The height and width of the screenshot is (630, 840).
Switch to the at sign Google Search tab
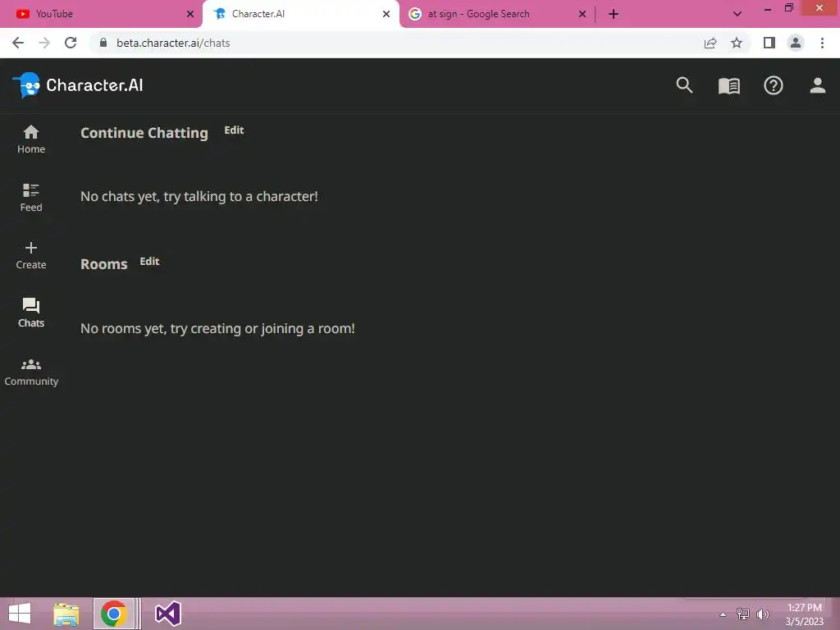496,14
